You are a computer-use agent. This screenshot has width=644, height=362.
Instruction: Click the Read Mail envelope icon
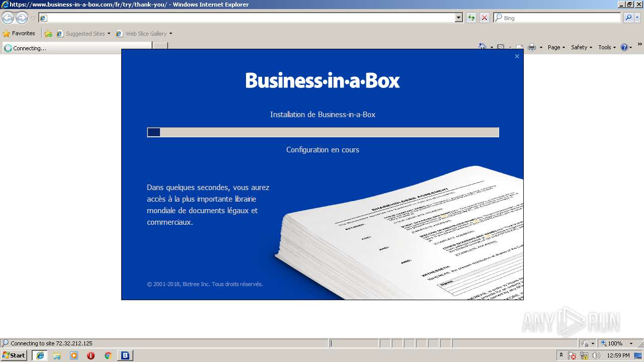519,47
